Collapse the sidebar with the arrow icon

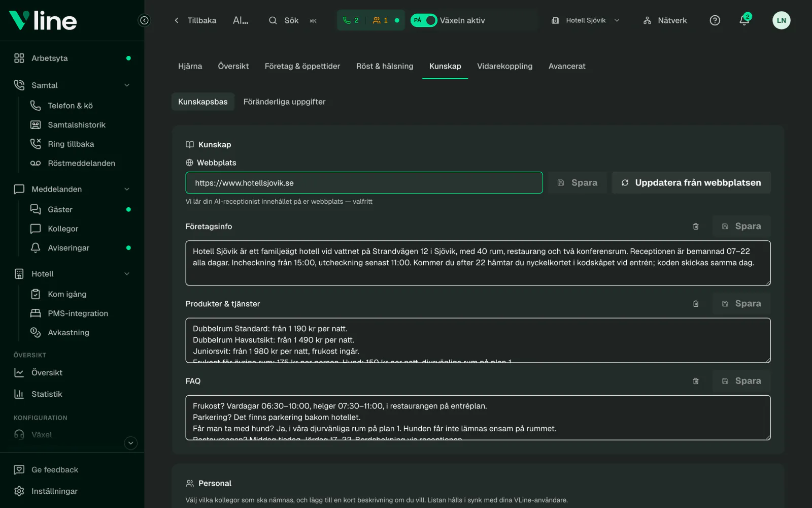click(x=144, y=20)
